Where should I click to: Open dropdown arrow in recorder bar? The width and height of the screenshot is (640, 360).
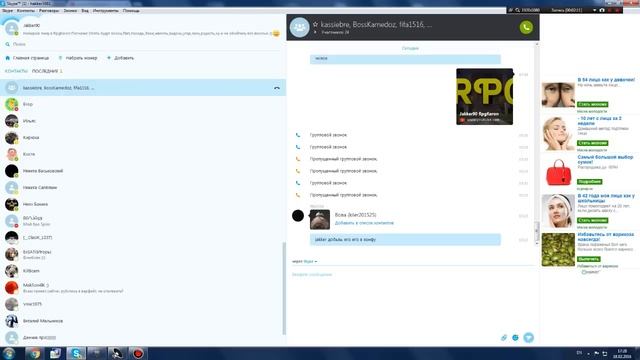click(594, 10)
